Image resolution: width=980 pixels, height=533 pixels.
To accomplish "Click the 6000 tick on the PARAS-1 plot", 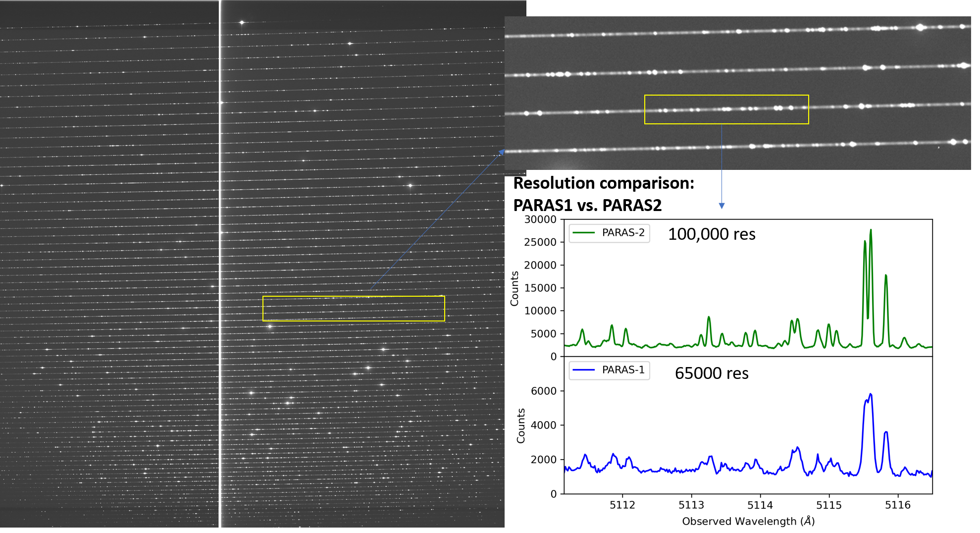I will point(544,391).
